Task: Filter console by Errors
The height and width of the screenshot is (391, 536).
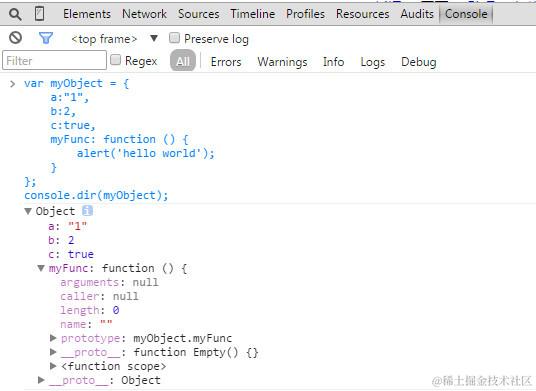Action: pos(226,62)
